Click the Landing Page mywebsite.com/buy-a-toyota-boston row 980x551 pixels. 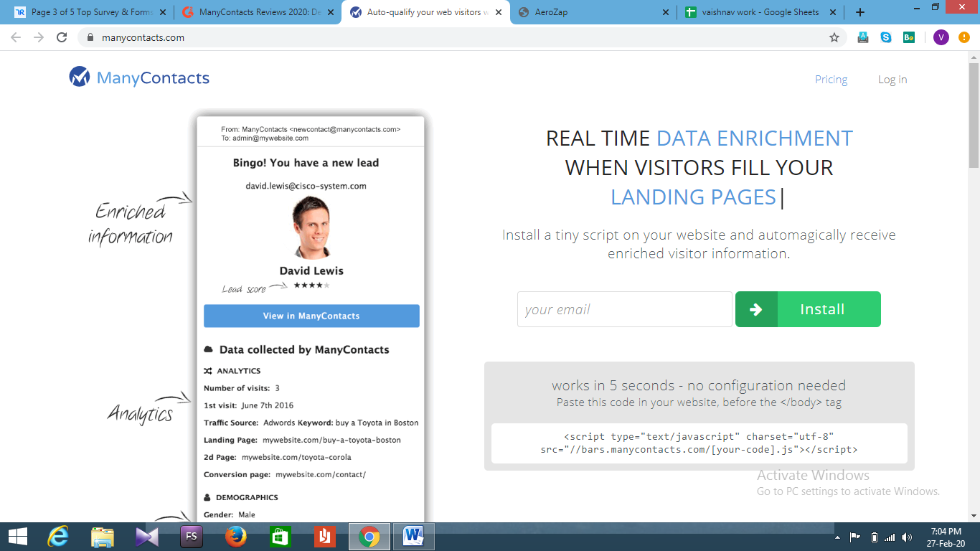coord(302,440)
